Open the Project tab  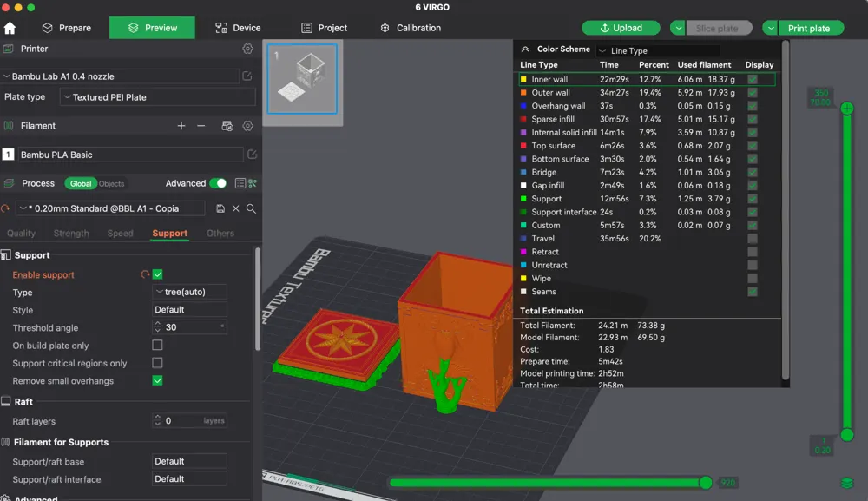pos(325,28)
